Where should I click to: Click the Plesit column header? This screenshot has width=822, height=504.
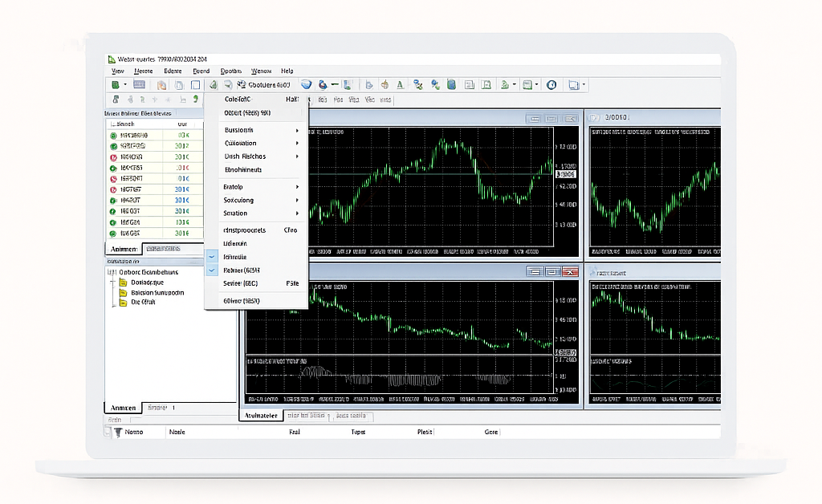click(425, 433)
